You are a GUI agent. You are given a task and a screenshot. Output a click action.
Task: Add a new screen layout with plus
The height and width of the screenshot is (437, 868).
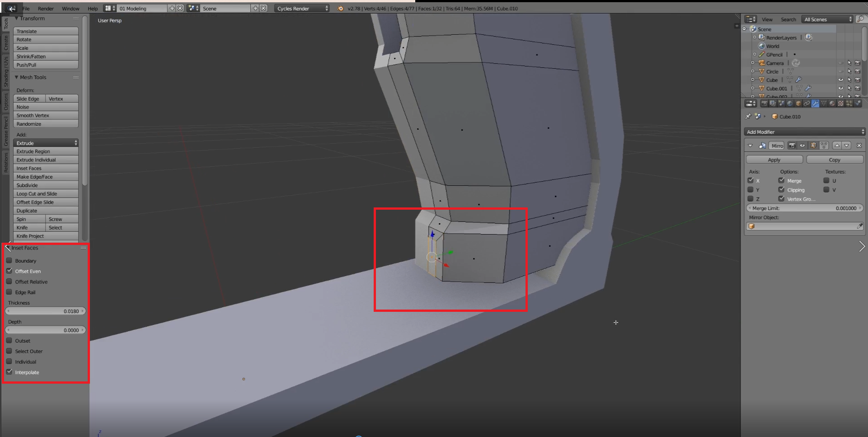pos(172,8)
